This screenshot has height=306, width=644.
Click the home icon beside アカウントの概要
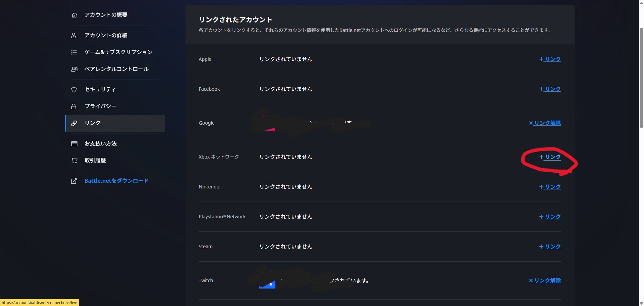74,15
